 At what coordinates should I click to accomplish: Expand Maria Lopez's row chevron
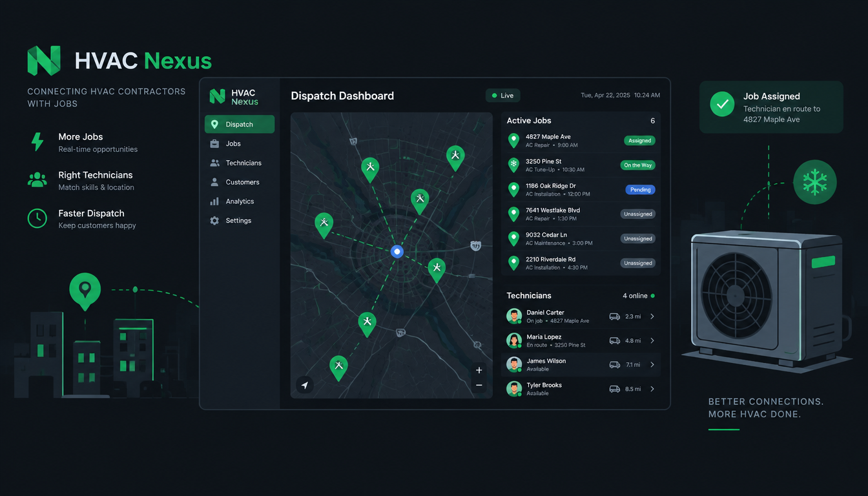(652, 340)
